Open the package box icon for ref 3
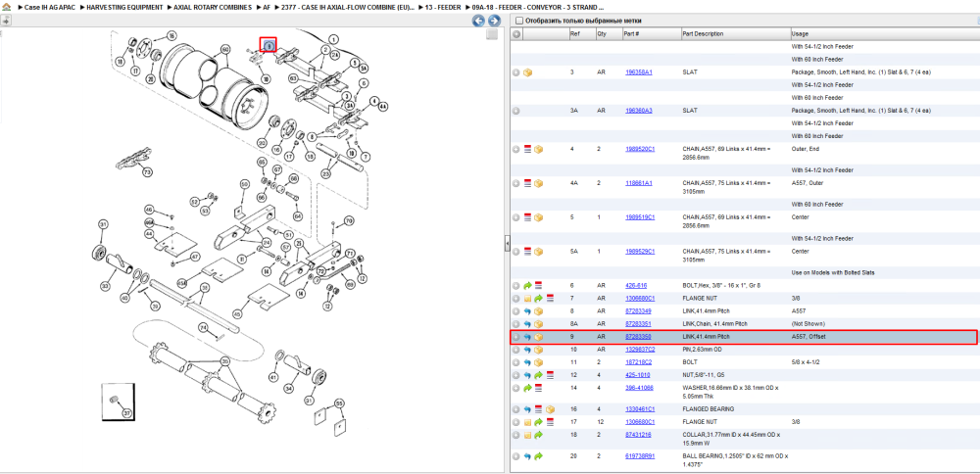The image size is (980, 474). 528,72
